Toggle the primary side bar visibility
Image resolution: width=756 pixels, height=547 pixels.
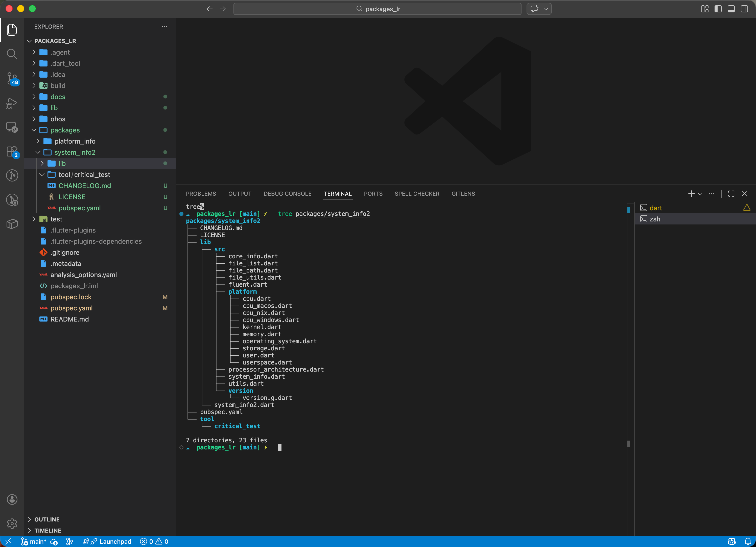tap(718, 9)
